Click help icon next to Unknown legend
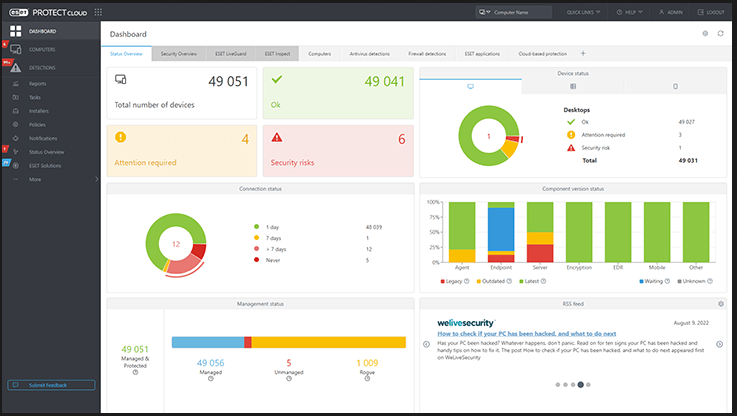737x416 pixels. (x=710, y=281)
